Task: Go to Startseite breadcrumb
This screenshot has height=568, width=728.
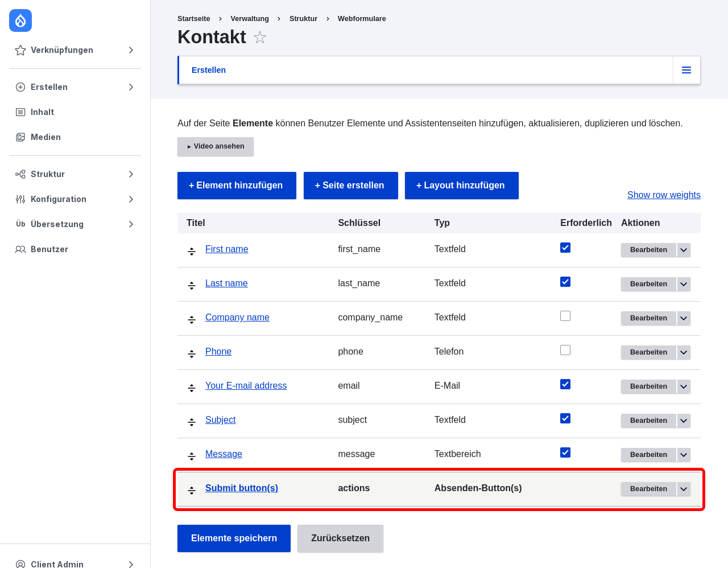Action: coord(193,19)
